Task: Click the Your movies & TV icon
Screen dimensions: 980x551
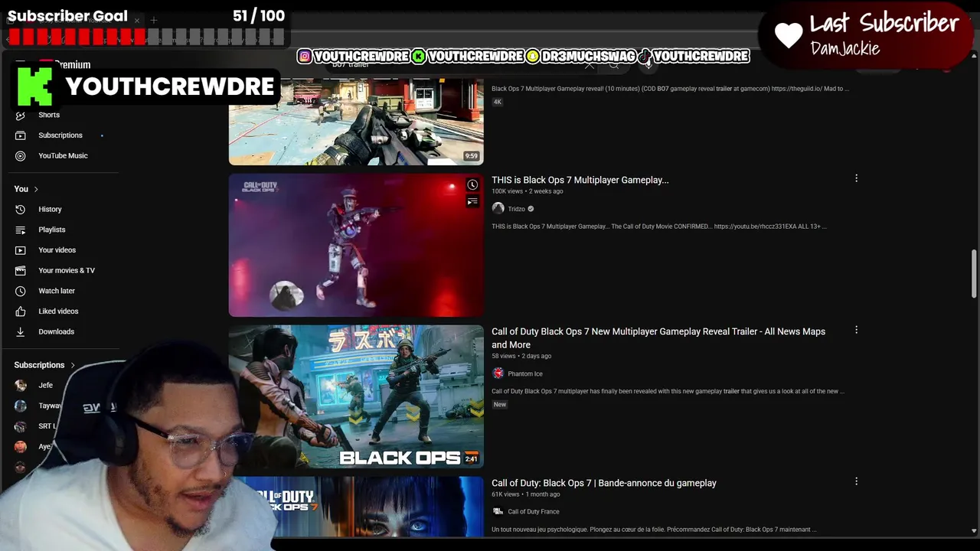Action: tap(21, 270)
